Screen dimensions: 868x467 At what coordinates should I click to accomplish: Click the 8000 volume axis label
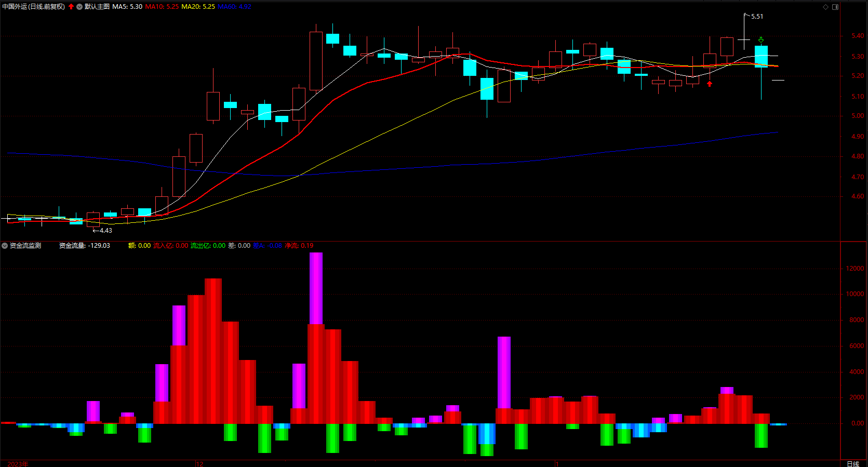pos(857,320)
